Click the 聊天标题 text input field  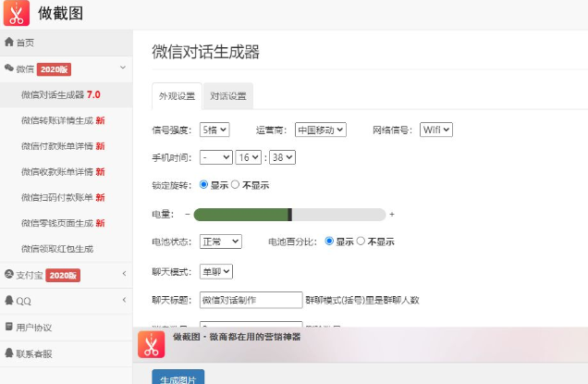(x=251, y=300)
